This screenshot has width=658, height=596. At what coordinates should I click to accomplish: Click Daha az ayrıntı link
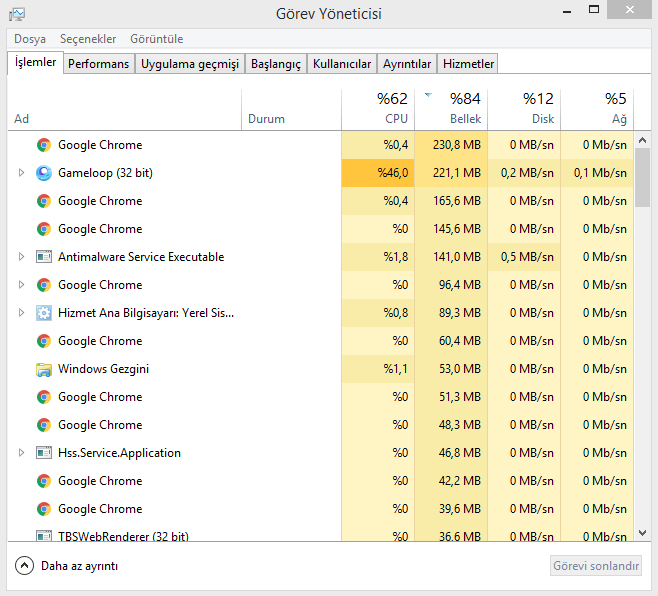pyautogui.click(x=79, y=566)
